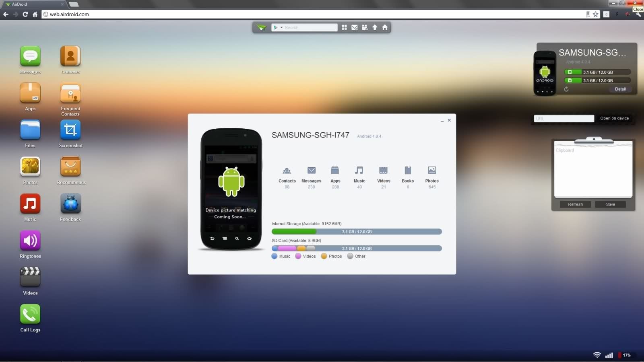
Task: Open the Contacts desktop icon
Action: [70, 56]
